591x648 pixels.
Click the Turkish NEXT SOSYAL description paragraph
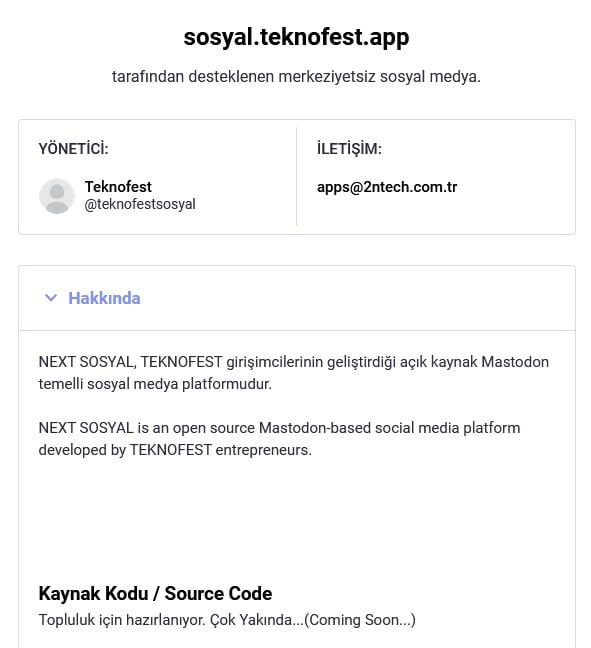coord(294,373)
